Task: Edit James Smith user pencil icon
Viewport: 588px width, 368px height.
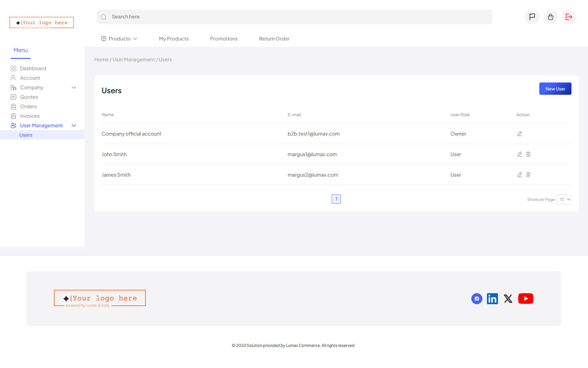Action: click(519, 175)
